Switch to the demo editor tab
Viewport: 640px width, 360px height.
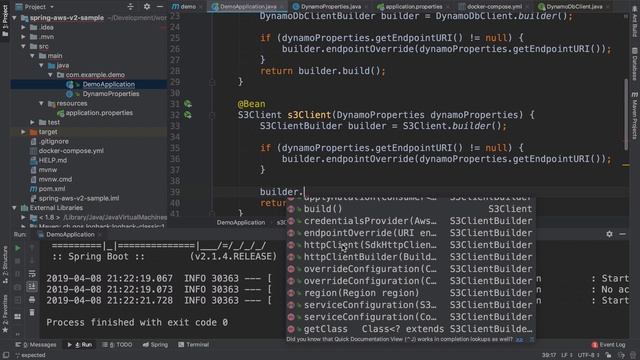186,7
